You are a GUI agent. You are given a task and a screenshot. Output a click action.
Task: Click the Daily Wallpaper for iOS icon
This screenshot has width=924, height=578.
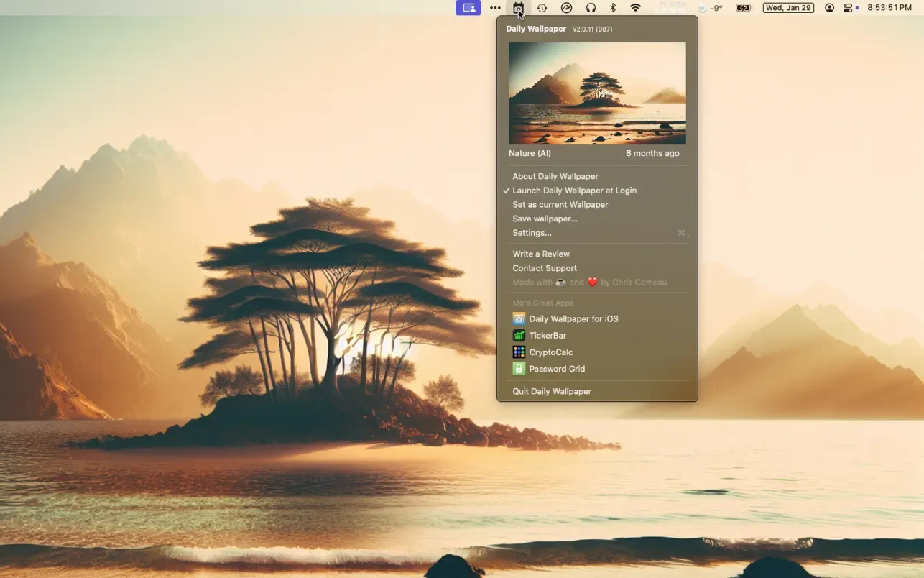(519, 318)
